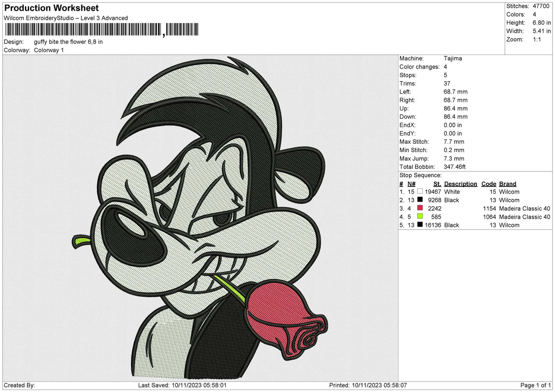Click the green swatch, code 1064

420,216
